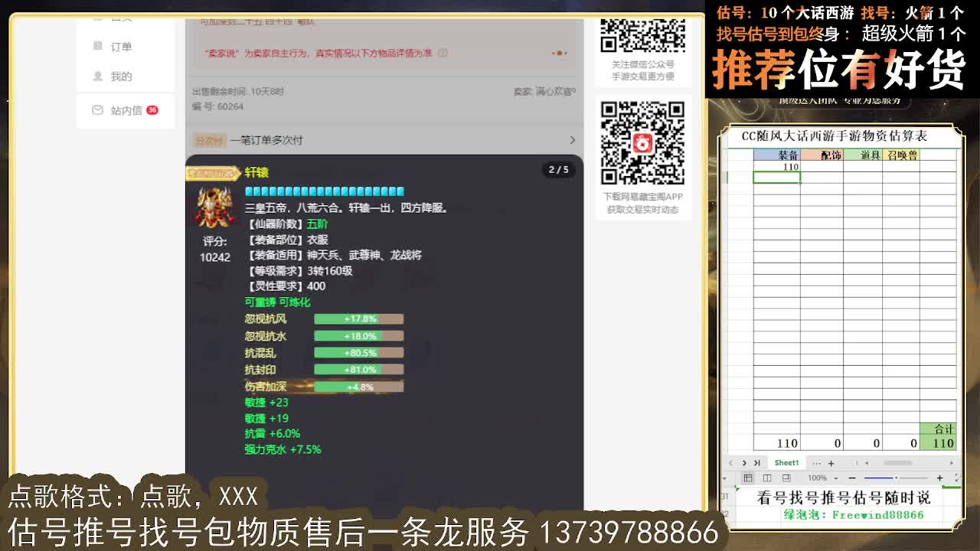The height and width of the screenshot is (551, 980).
Task: Click the more options button beside the seller notice
Action: click(x=559, y=53)
